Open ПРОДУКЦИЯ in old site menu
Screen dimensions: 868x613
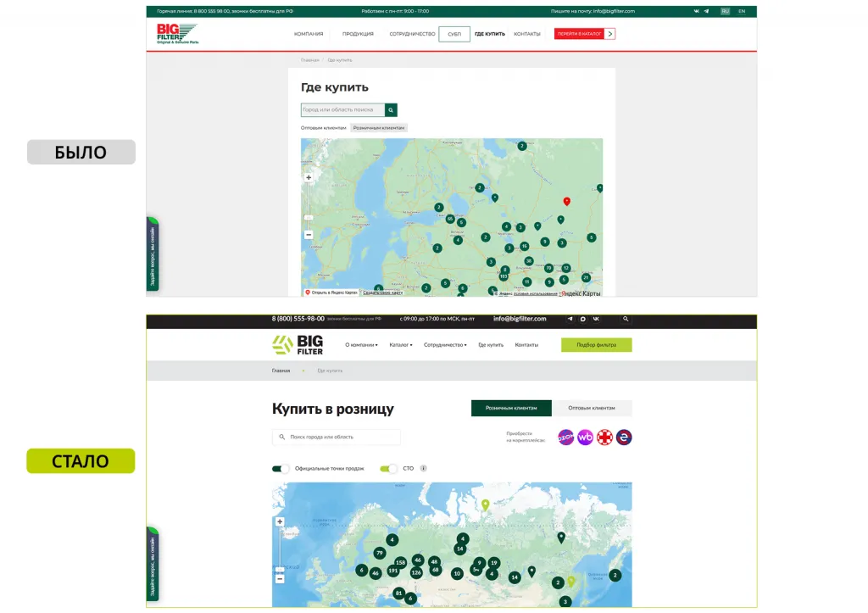pyautogui.click(x=358, y=34)
